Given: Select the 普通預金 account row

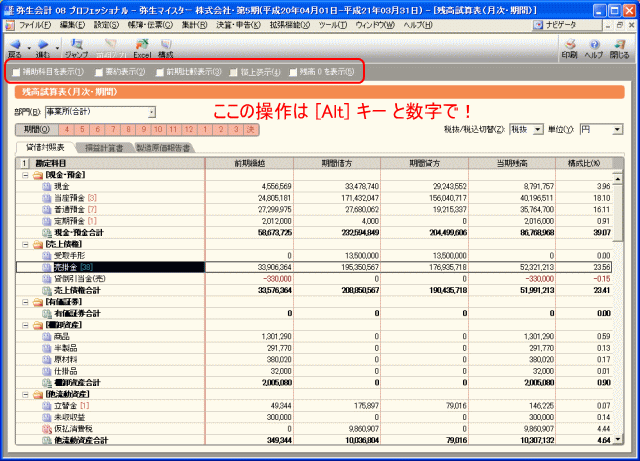Looking at the screenshot, I should (x=70, y=211).
